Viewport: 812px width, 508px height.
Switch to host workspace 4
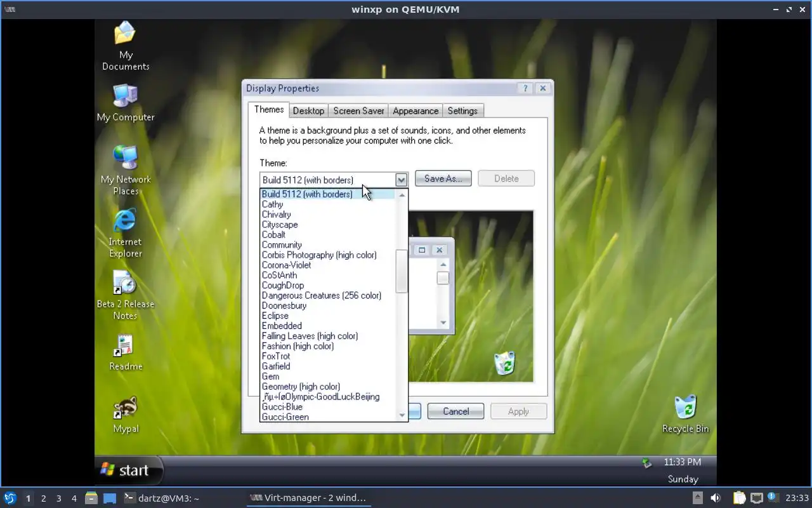pyautogui.click(x=74, y=498)
